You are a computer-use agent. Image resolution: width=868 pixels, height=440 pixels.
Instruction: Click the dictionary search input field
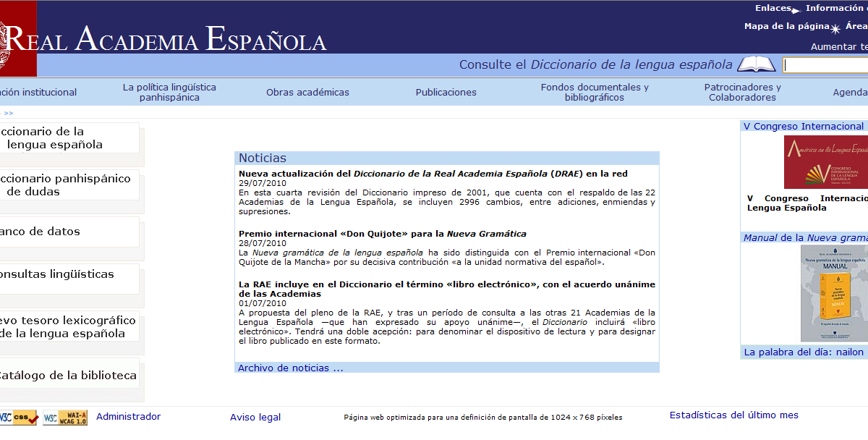coord(825,65)
